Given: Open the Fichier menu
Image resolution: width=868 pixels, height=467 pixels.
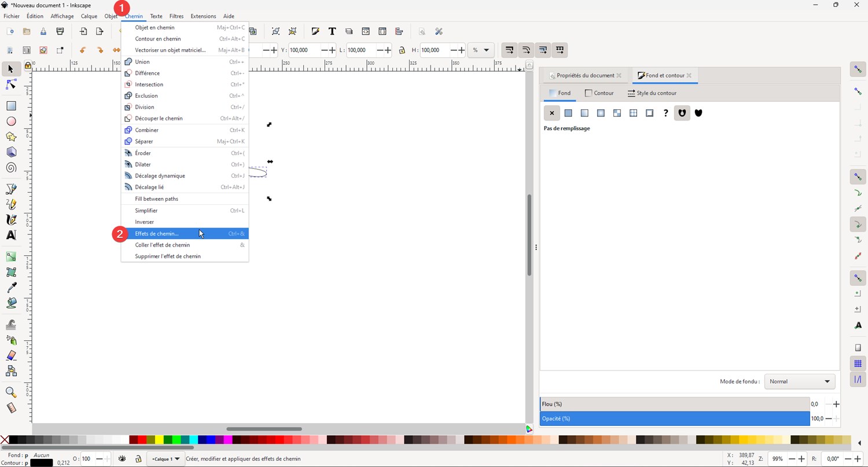Looking at the screenshot, I should pyautogui.click(x=12, y=16).
